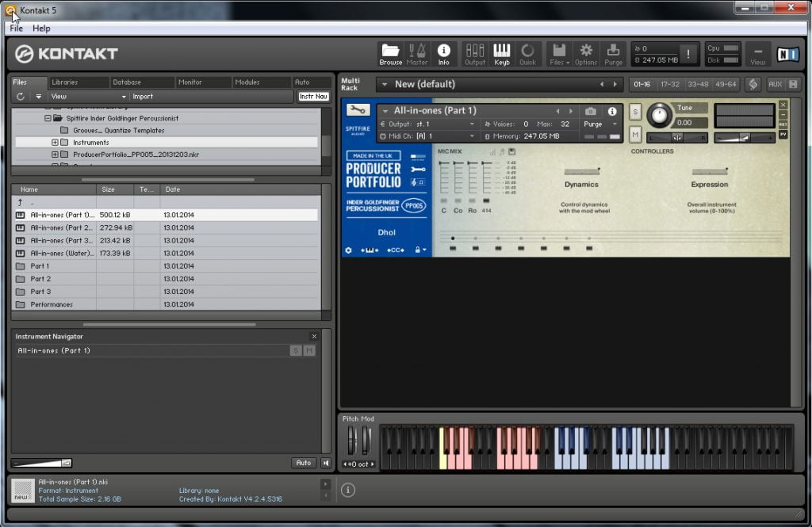Screen dimensions: 812x527
Task: Open the Quick-Load browser
Action: coord(527,55)
